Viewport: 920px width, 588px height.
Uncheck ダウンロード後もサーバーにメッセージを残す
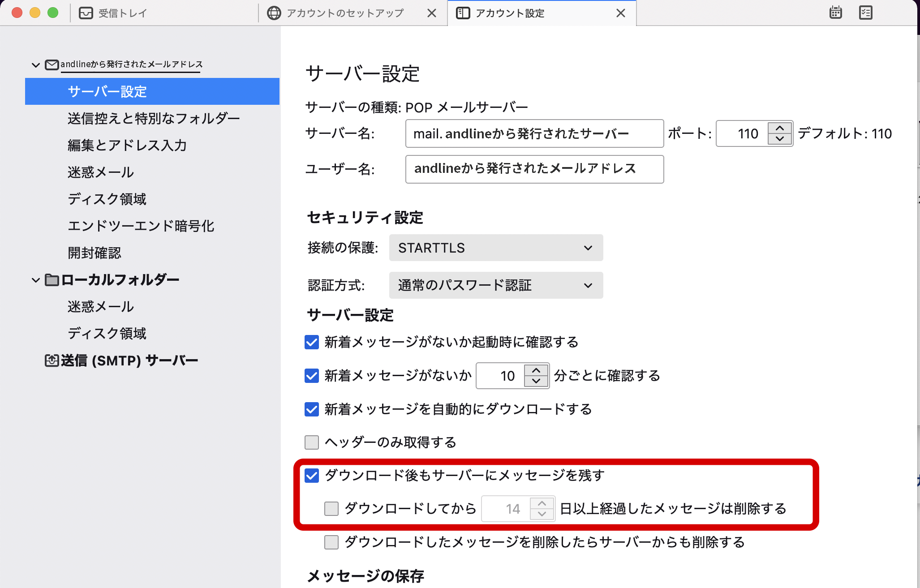click(312, 476)
